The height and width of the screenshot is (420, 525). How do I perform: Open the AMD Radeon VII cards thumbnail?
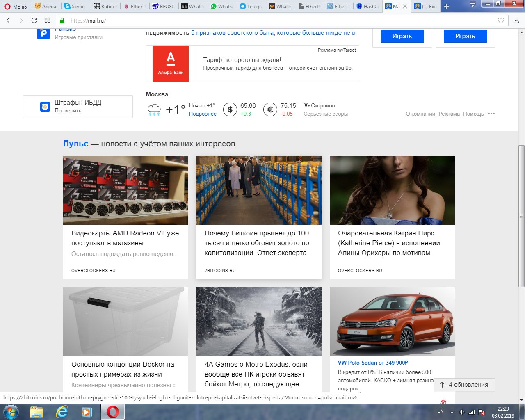(126, 190)
